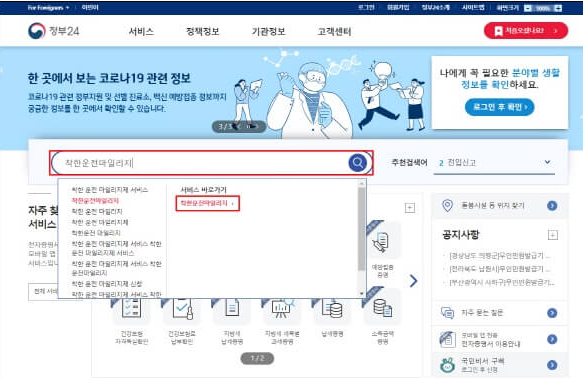The image size is (583, 378).
Task: Click the suggestion scrollbar down arrow
Action: click(x=361, y=294)
